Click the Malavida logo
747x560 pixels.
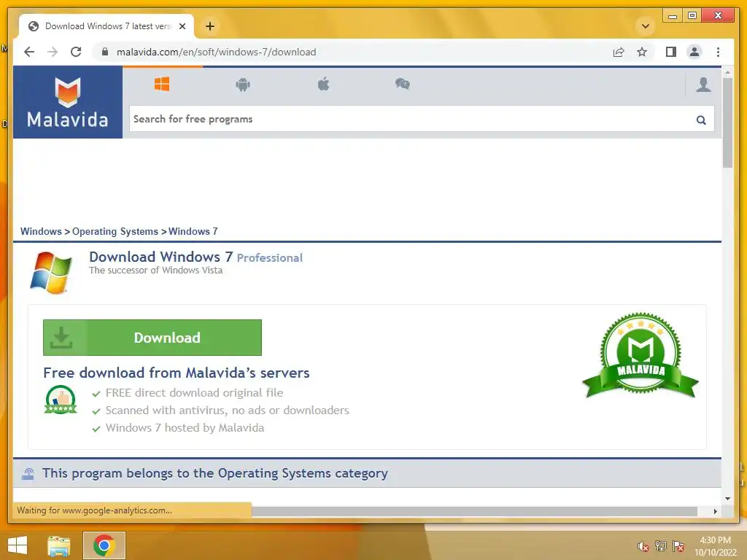(68, 102)
